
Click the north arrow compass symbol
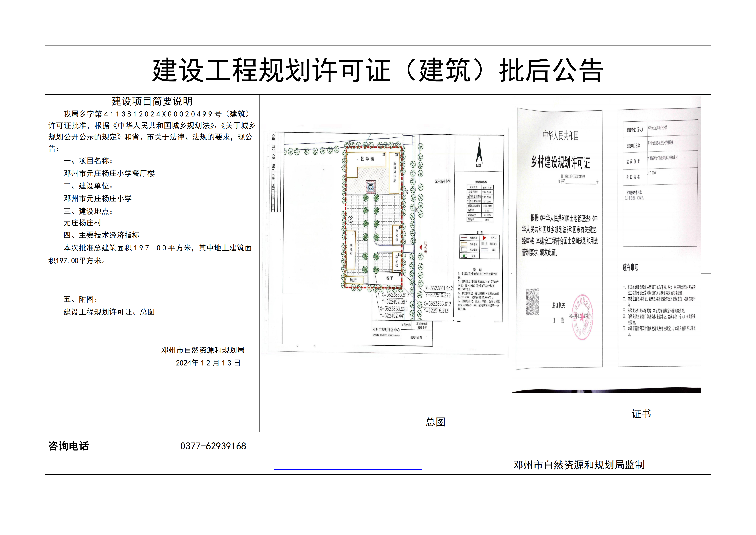point(479,153)
